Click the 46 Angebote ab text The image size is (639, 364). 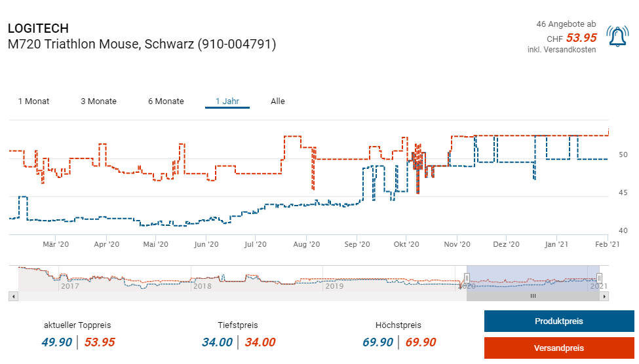[566, 24]
